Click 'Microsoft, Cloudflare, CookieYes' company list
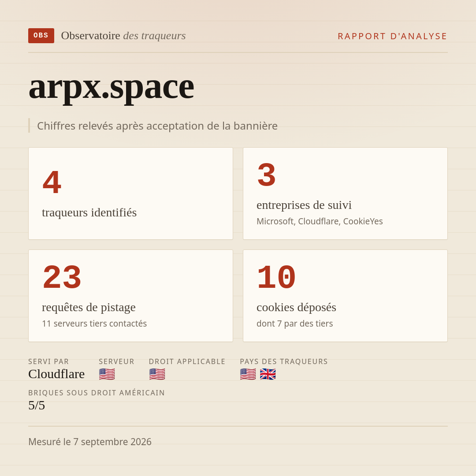This screenshot has height=476, width=476. click(320, 221)
